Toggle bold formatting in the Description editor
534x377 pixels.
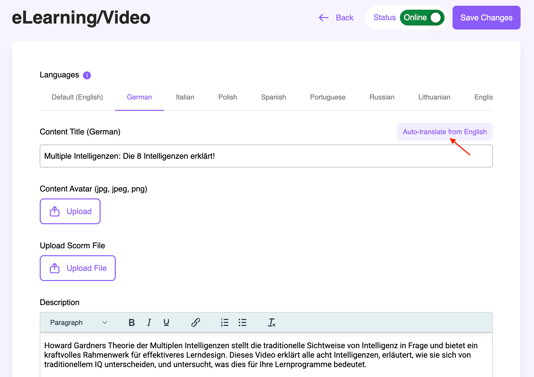pyautogui.click(x=131, y=323)
